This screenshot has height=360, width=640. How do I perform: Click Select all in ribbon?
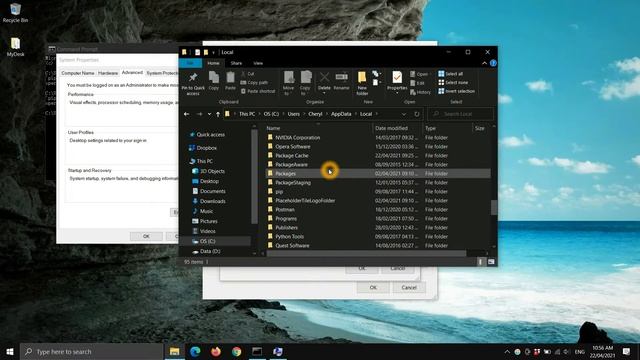point(451,74)
